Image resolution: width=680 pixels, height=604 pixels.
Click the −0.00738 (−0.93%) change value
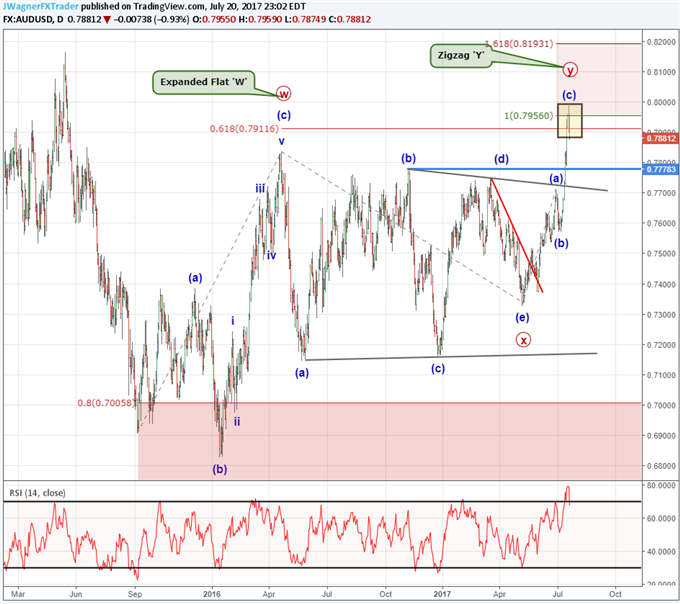tap(151, 20)
